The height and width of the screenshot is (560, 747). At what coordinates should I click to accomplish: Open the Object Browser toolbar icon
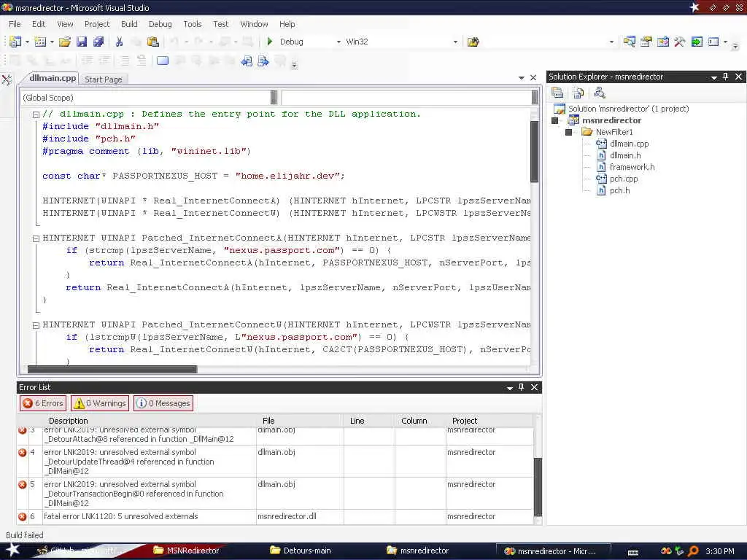(x=662, y=42)
